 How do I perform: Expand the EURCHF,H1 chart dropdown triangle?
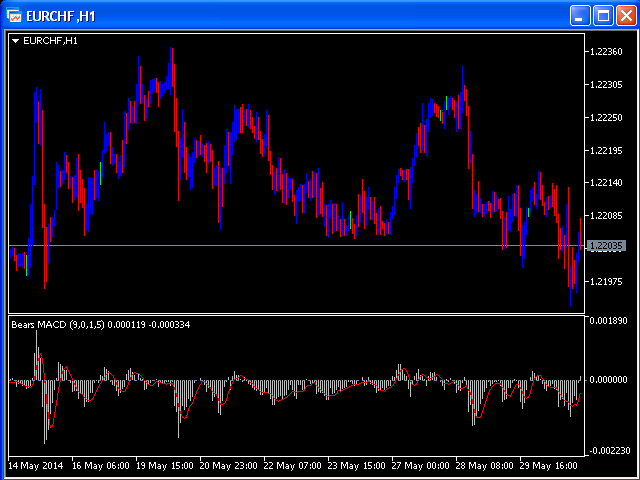(x=16, y=41)
